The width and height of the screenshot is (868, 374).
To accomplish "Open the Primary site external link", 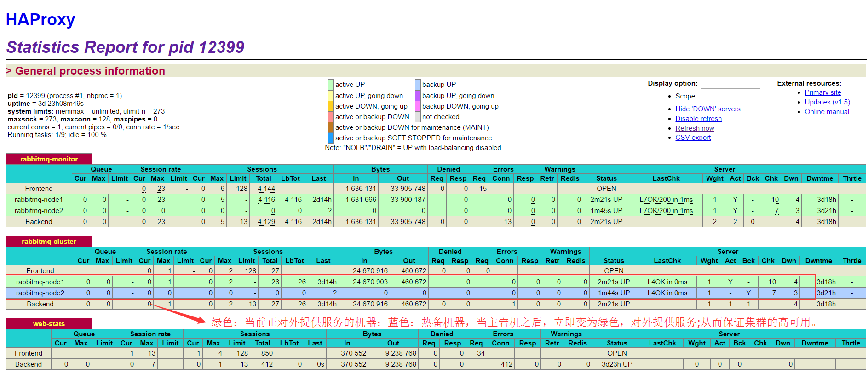I will (x=822, y=92).
